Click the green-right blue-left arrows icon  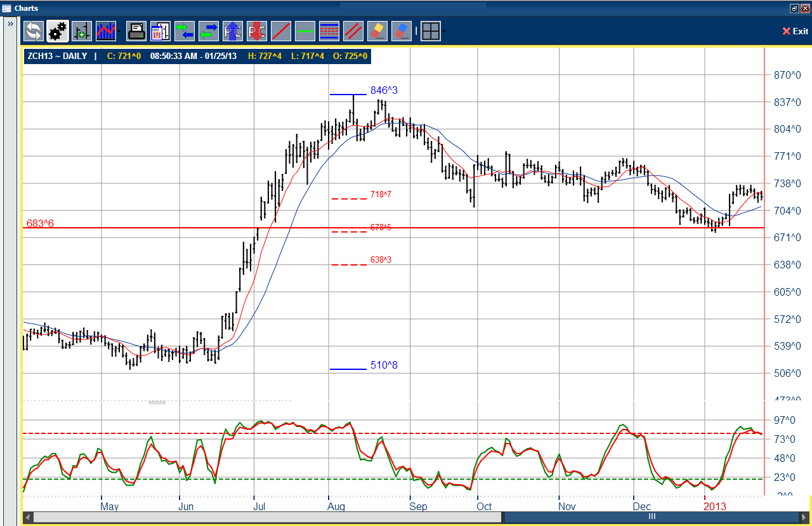pos(185,30)
